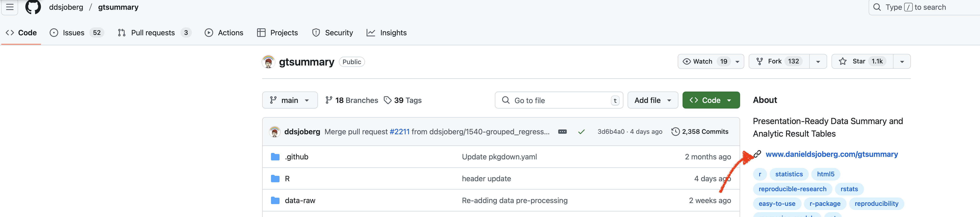The width and height of the screenshot is (980, 217).
Task: Click the .github folder icon
Action: 275,157
